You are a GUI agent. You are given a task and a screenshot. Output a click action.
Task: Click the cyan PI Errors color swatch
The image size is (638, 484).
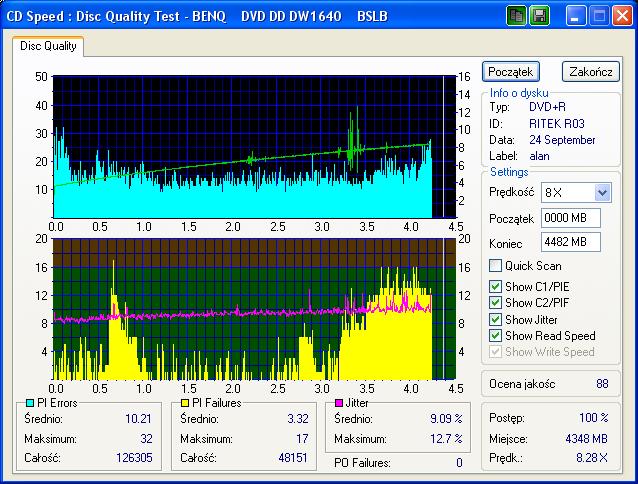(x=30, y=403)
